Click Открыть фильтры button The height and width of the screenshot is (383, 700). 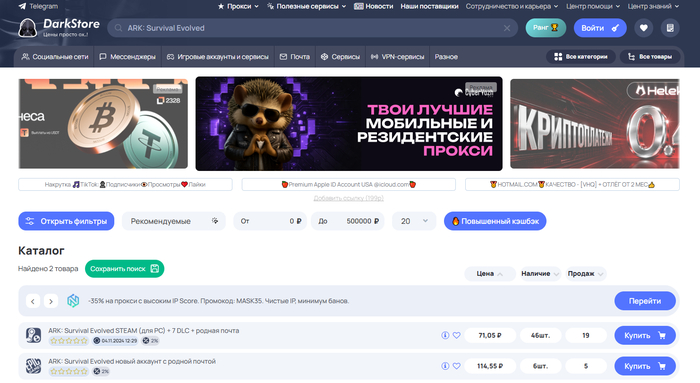(x=66, y=221)
